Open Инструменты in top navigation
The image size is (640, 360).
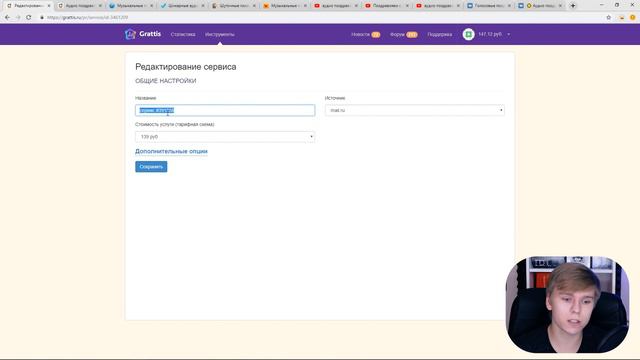click(x=220, y=34)
